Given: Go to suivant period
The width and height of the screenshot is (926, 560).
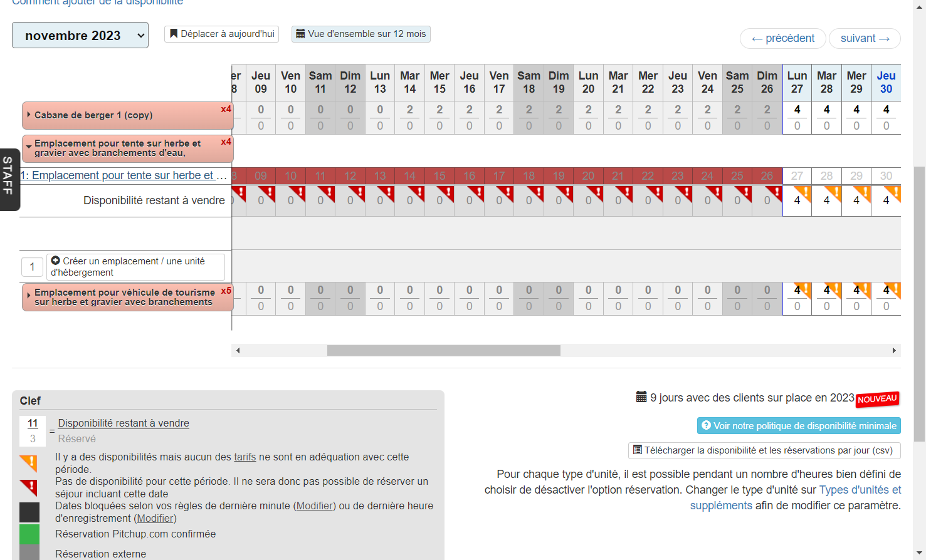Looking at the screenshot, I should (865, 38).
